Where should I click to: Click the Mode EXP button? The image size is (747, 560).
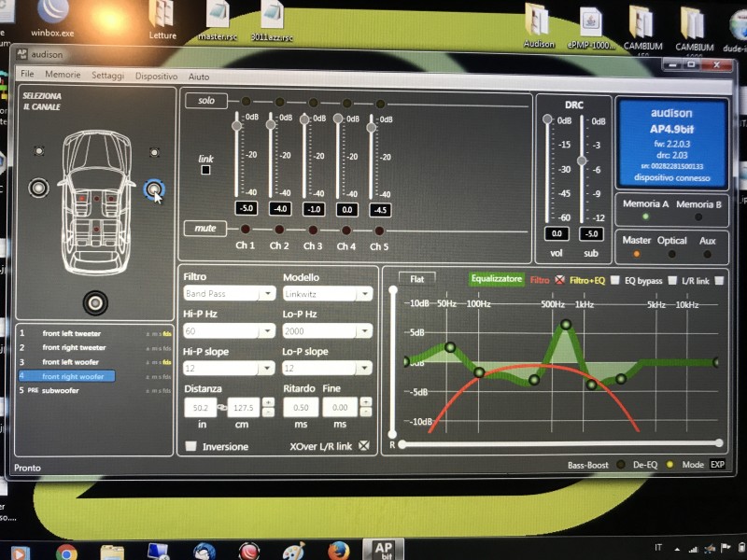(717, 464)
